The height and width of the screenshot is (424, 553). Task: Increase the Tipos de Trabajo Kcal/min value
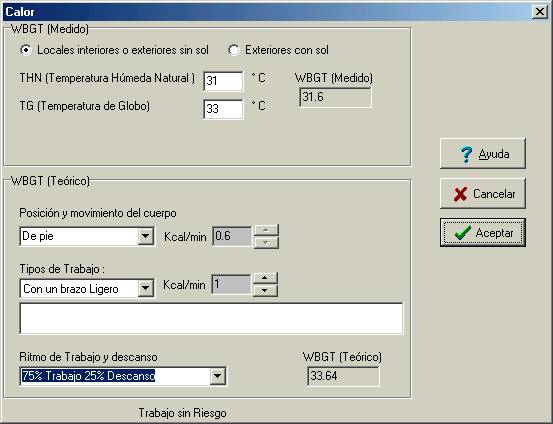tap(265, 278)
